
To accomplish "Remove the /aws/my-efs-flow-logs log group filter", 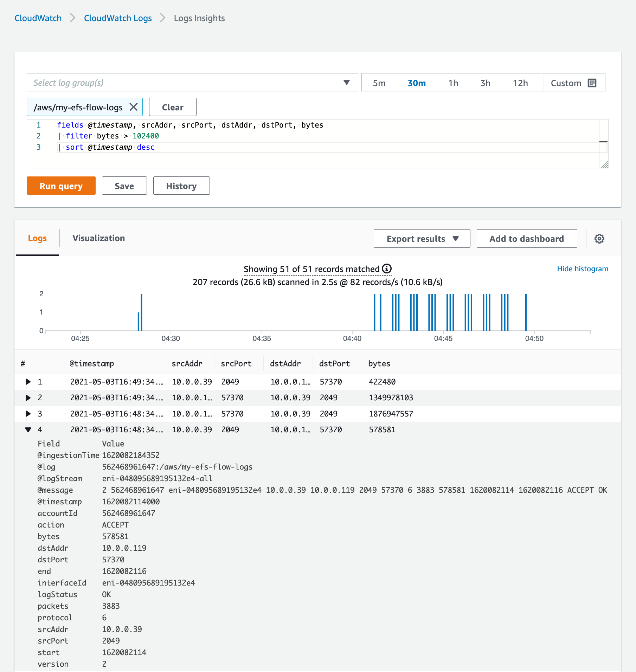I will click(x=134, y=107).
